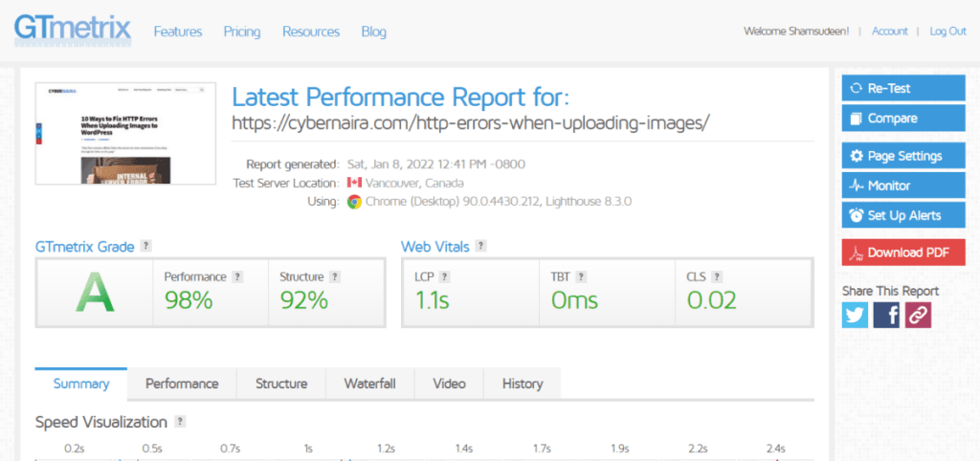Click Welcome Shamsudeen! text
Viewport: 980px width, 461px height.
(796, 32)
